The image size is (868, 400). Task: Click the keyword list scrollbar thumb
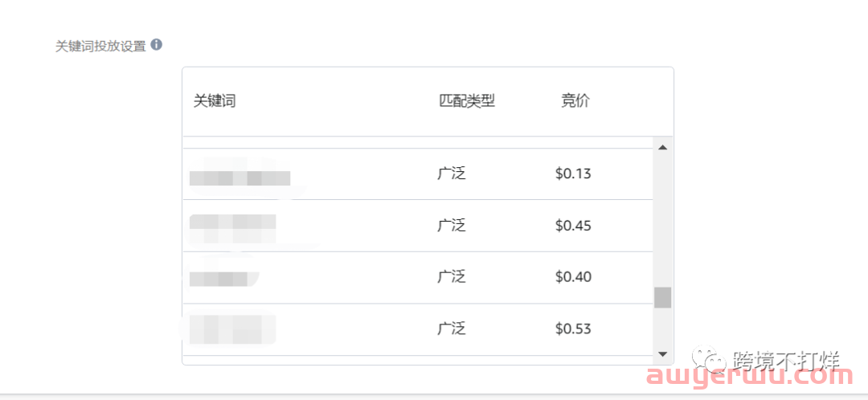(662, 297)
